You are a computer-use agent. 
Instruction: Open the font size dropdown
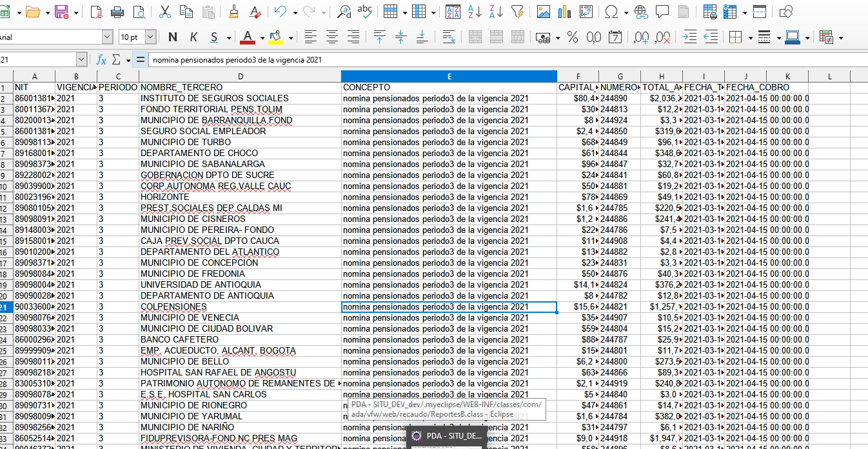pos(150,37)
